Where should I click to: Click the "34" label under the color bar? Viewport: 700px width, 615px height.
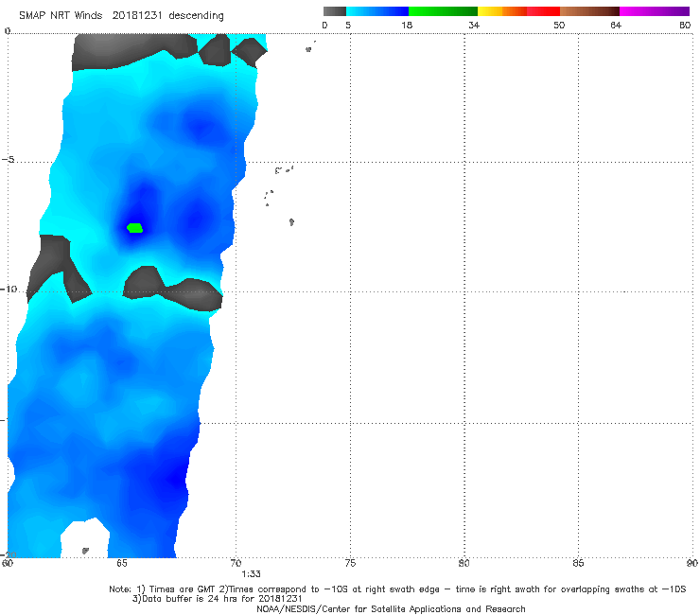[x=474, y=25]
